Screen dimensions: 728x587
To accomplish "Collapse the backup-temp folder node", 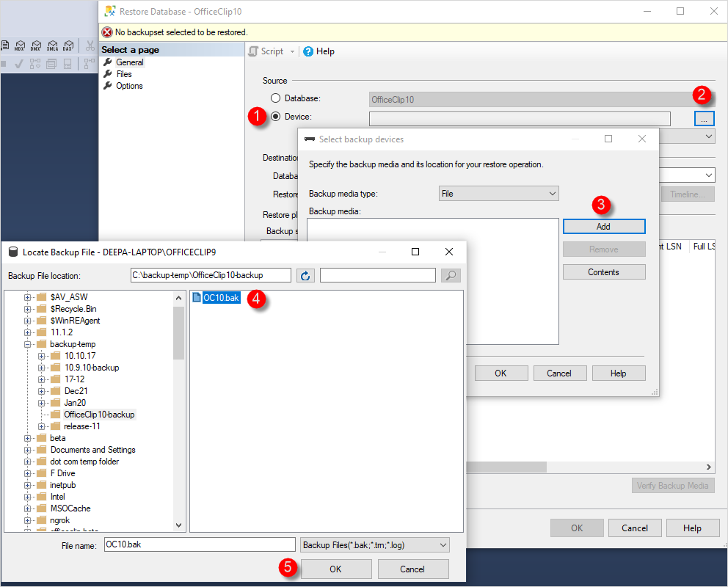I will [27, 344].
